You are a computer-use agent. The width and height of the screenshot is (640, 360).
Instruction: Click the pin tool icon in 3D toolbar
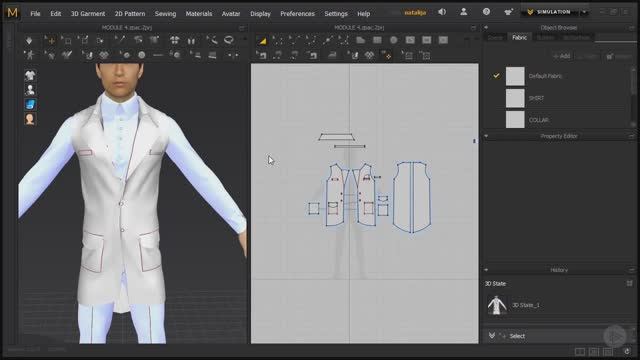(x=120, y=40)
